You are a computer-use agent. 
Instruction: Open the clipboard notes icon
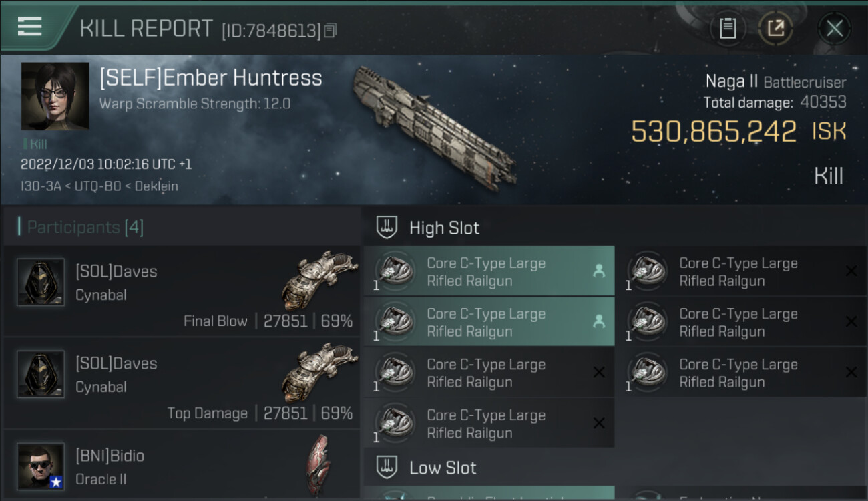point(728,28)
